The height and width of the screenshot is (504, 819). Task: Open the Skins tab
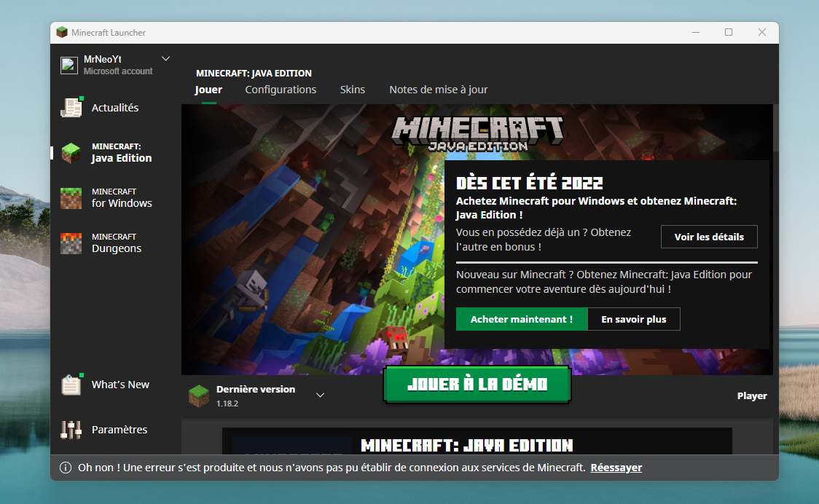click(353, 90)
